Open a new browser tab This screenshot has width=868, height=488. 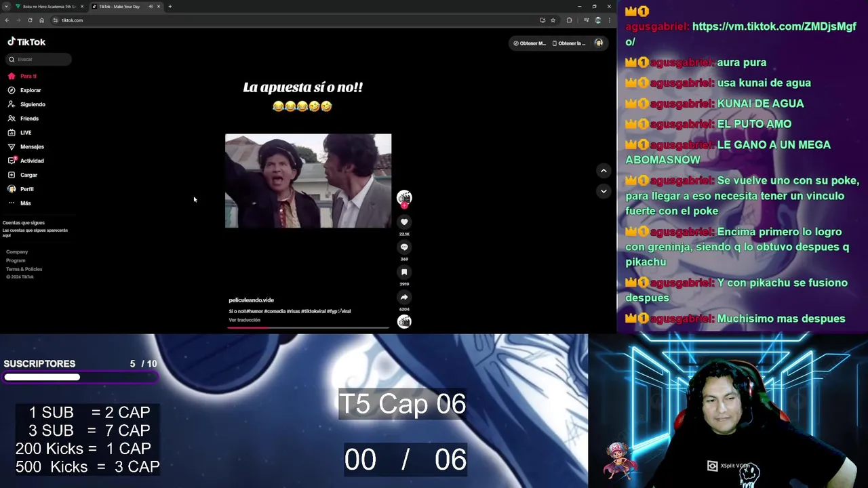point(170,7)
